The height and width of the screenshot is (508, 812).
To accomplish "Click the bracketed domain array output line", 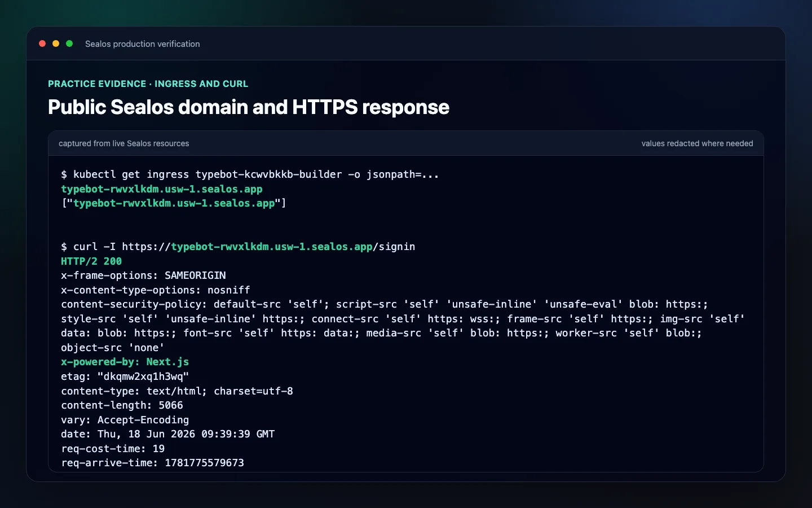I will 174,203.
